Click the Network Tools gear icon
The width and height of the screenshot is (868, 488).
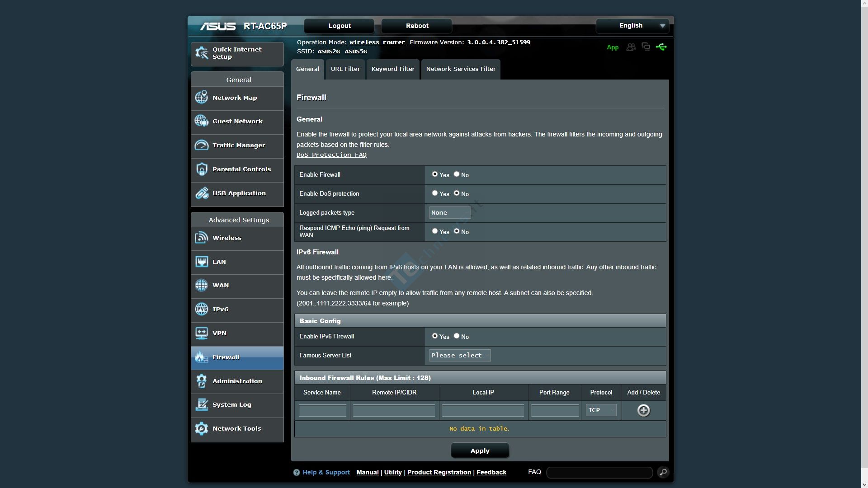[x=202, y=428]
